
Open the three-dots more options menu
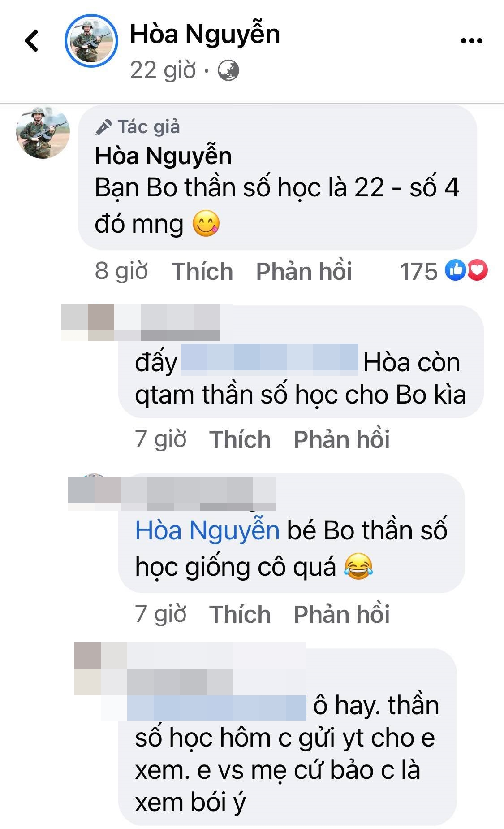pyautogui.click(x=472, y=41)
